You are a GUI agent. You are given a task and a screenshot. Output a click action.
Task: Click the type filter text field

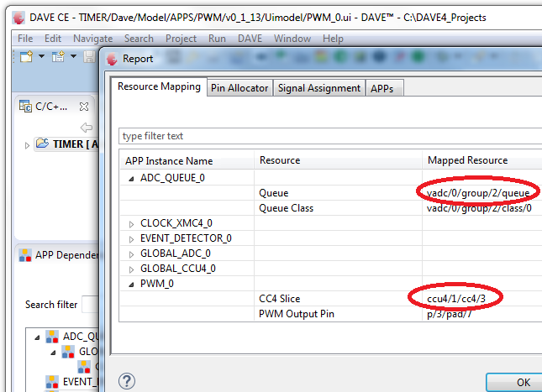point(330,136)
